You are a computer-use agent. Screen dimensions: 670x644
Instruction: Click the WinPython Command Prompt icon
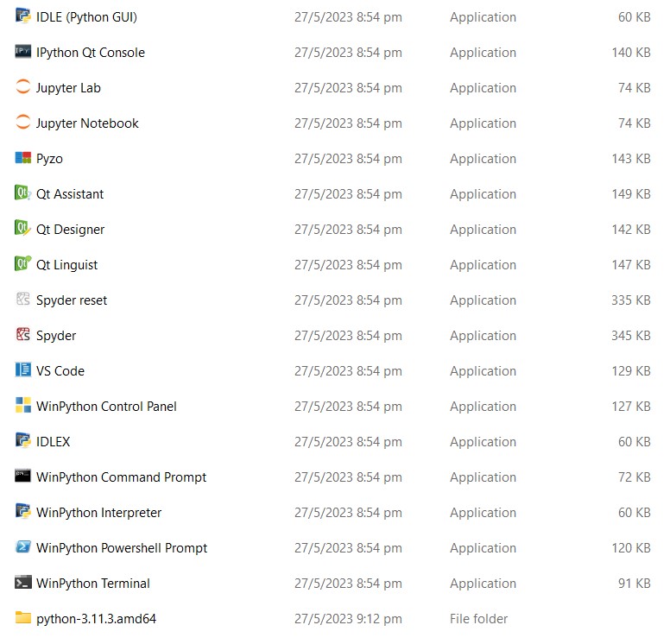pos(23,476)
